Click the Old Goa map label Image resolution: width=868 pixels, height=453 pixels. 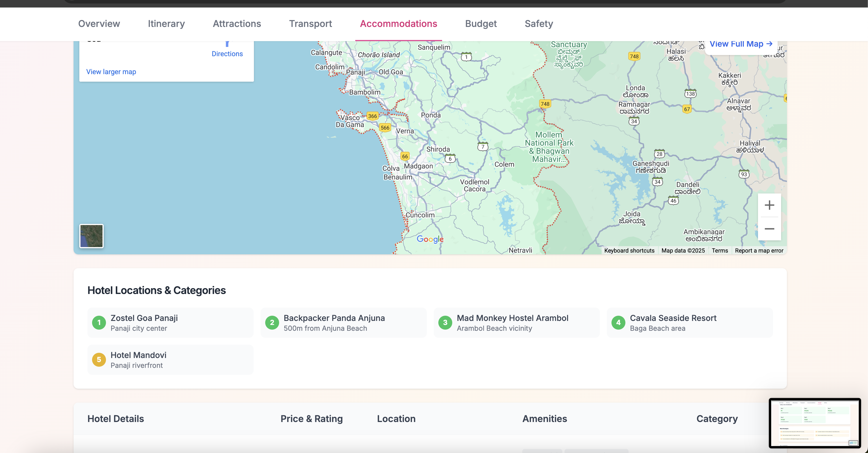(391, 72)
